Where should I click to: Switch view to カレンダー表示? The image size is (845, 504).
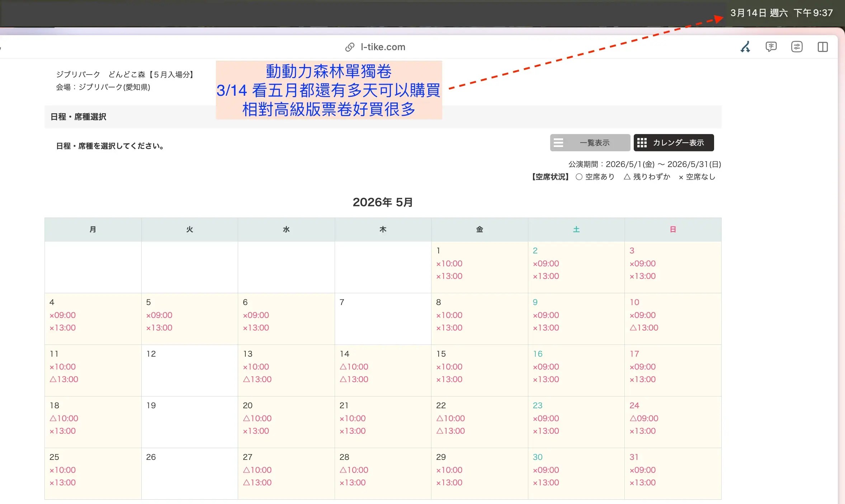click(x=673, y=142)
